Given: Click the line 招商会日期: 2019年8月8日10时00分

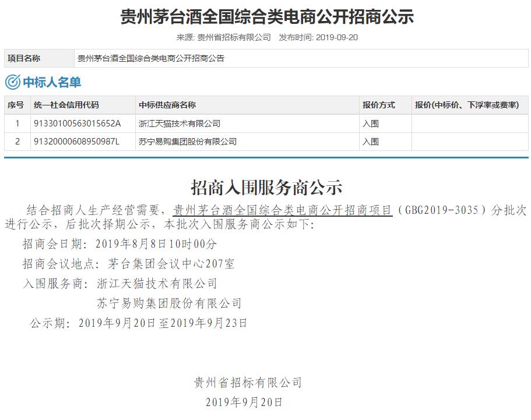Looking at the screenshot, I should [119, 243].
